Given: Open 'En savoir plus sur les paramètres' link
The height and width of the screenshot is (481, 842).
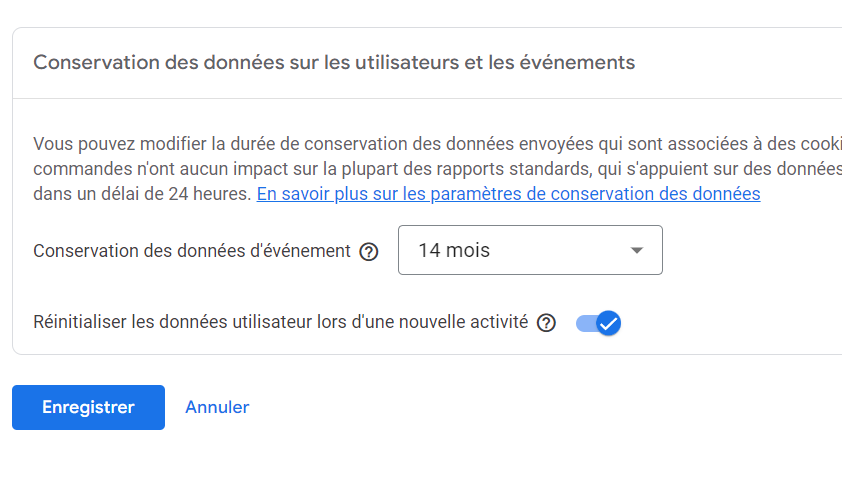Looking at the screenshot, I should pos(508,194).
